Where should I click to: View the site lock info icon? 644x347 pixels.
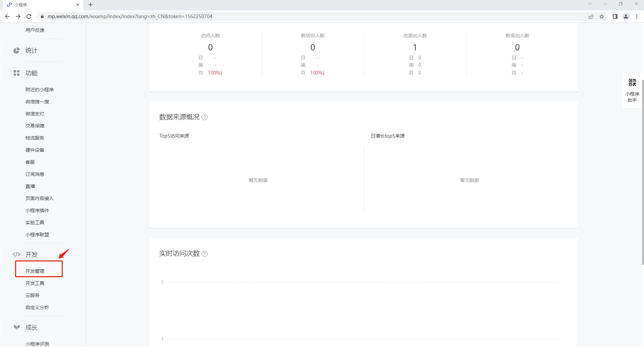[x=42, y=16]
